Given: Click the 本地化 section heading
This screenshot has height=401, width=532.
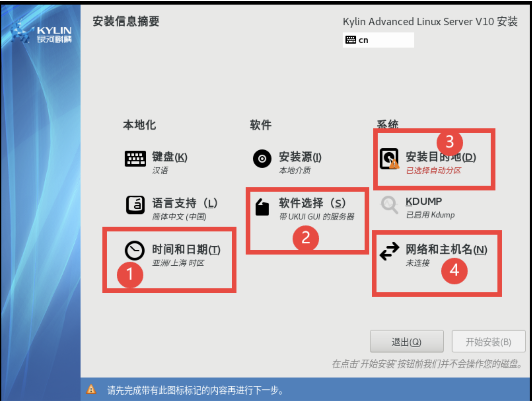Looking at the screenshot, I should [139, 125].
